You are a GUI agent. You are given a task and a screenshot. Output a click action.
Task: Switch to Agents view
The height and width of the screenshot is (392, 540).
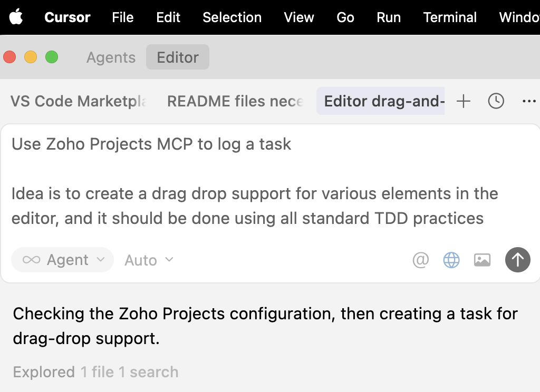point(111,57)
